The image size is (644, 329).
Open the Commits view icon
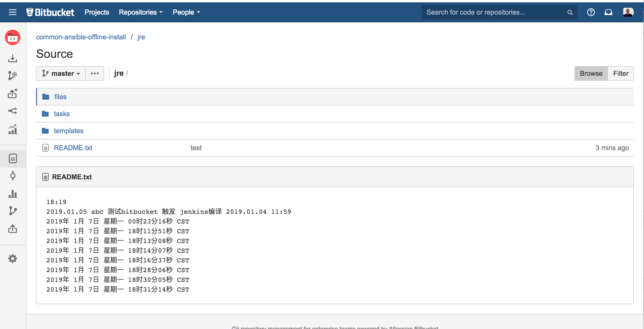click(x=12, y=176)
